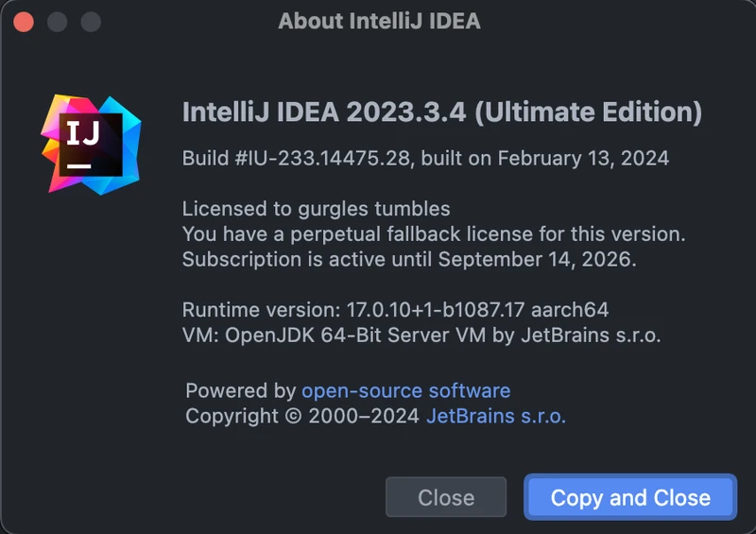This screenshot has width=756, height=534.
Task: Click the perpetual fallback license line
Action: (x=433, y=233)
